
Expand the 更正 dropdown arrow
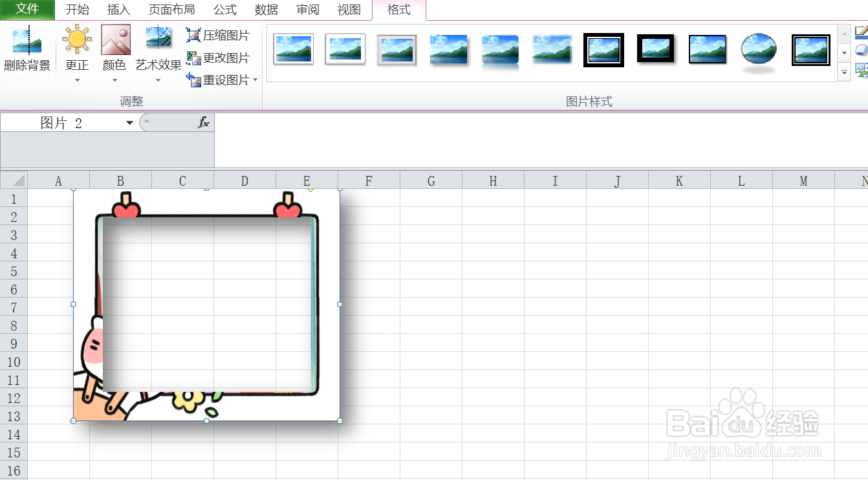(x=77, y=80)
